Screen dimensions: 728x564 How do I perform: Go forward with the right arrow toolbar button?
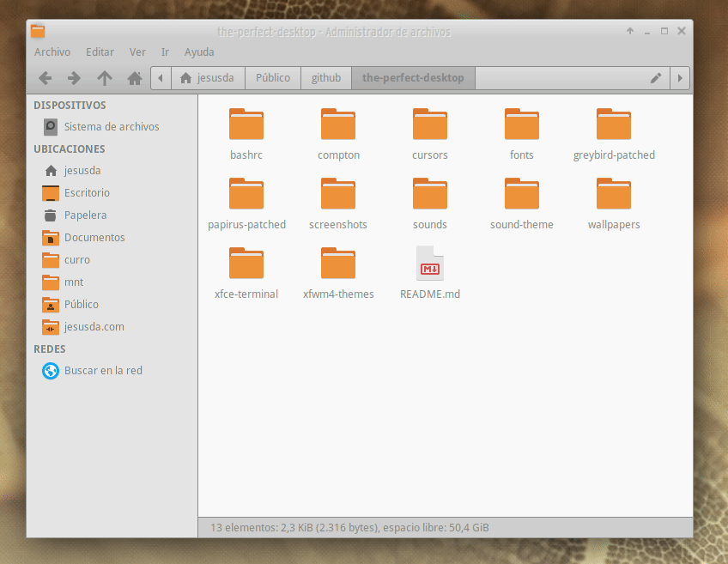[75, 78]
